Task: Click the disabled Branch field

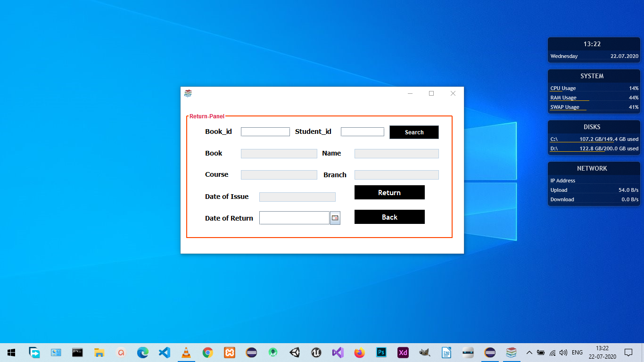Action: [396, 175]
